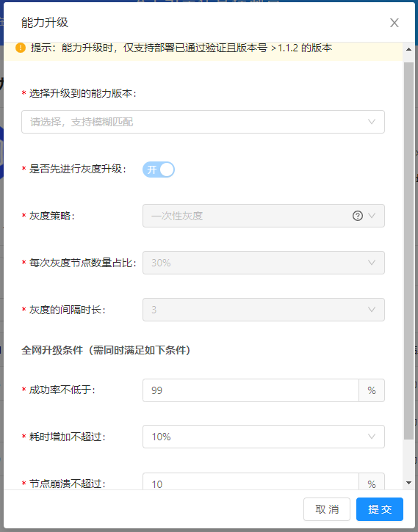Click the chevron arrow in 耗时增加不超过 field

pos(372,437)
